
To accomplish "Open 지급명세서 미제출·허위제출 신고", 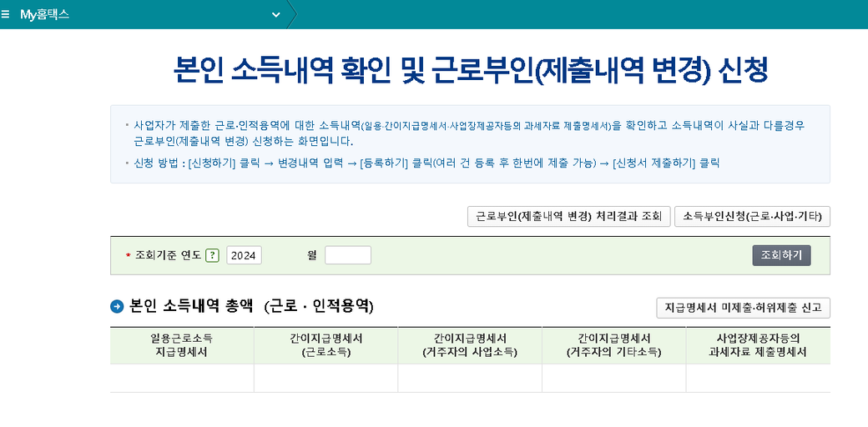I will tap(743, 308).
